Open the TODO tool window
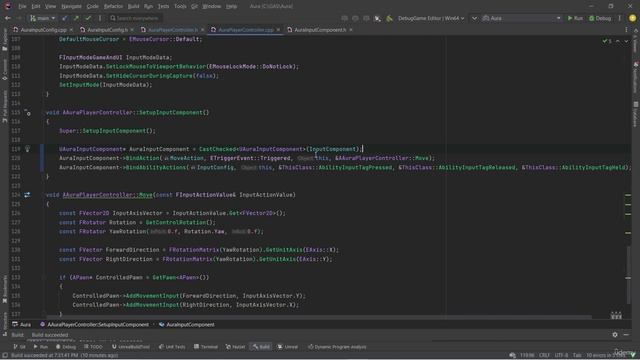Screen dimensions: 640x360 click(x=93, y=347)
